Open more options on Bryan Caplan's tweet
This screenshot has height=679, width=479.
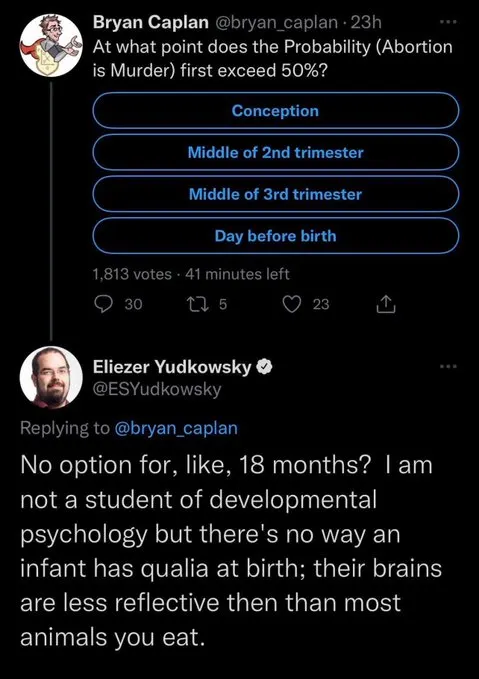point(448,23)
